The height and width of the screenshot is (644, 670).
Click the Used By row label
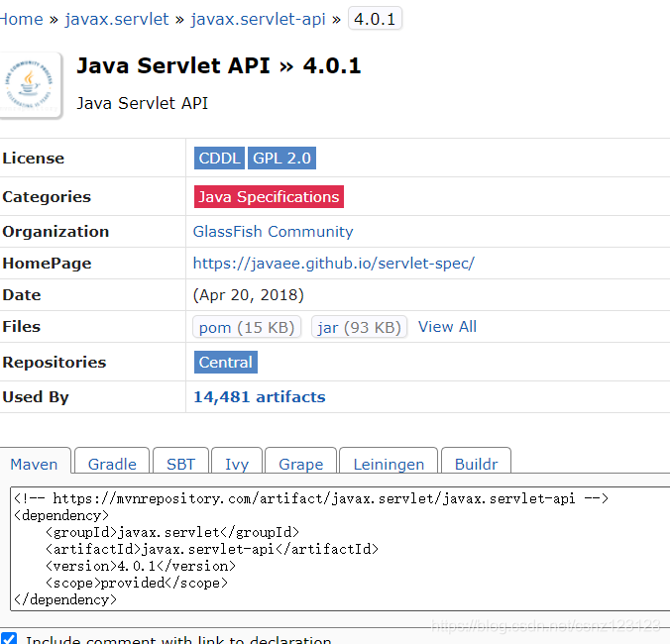pyautogui.click(x=36, y=397)
